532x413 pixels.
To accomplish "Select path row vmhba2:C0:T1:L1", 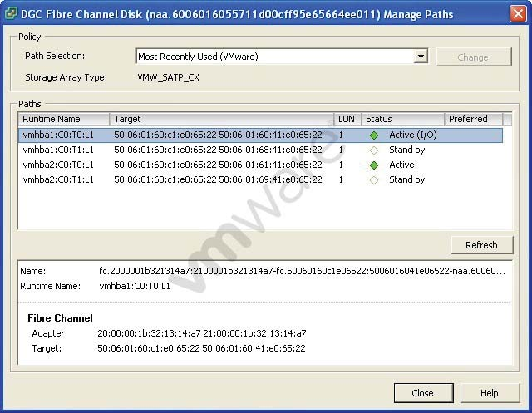I will point(260,179).
